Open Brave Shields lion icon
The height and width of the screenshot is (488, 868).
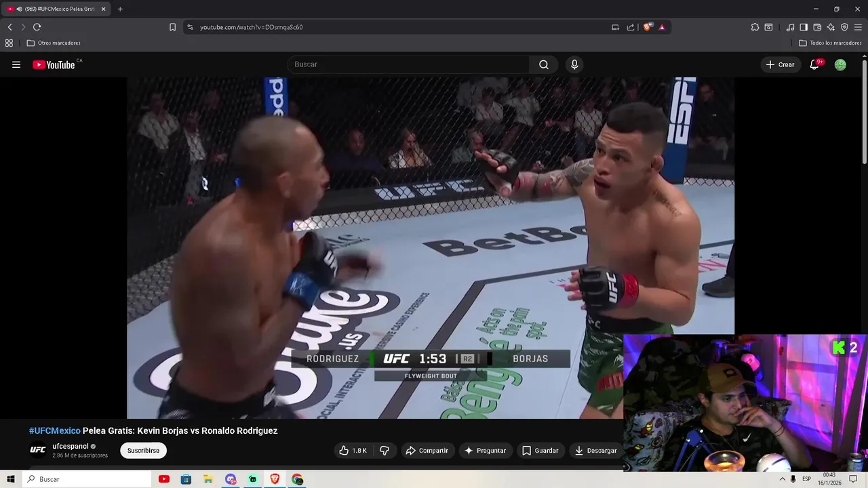tap(648, 27)
